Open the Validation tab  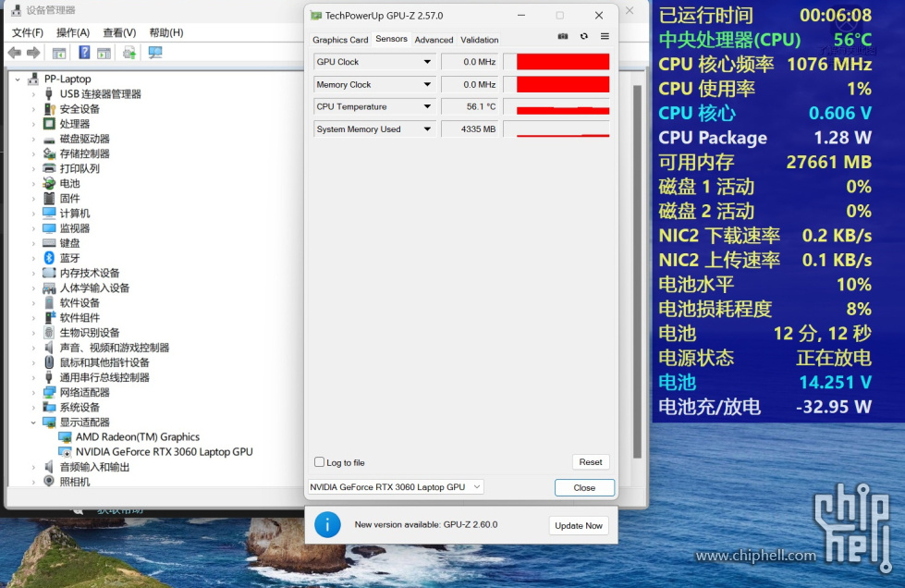coord(480,40)
